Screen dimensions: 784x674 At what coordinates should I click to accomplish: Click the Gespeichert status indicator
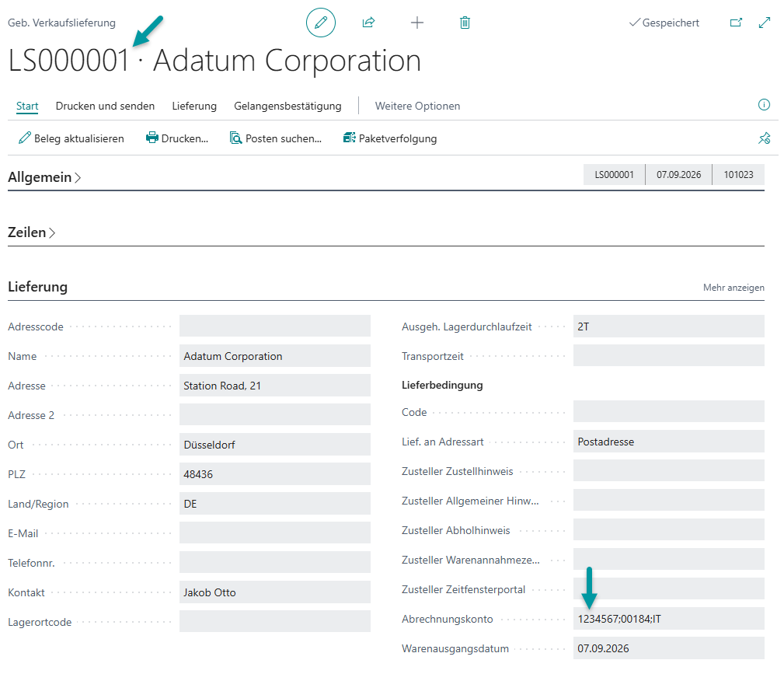point(664,23)
